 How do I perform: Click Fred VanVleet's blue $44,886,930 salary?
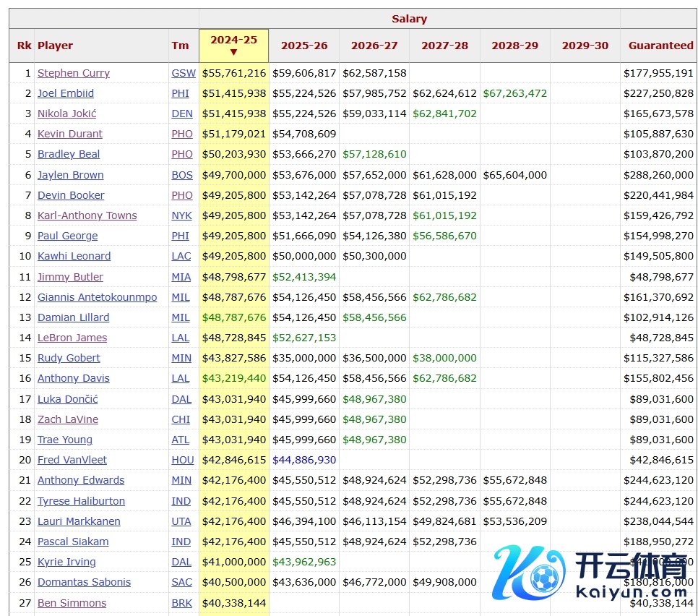click(x=303, y=460)
